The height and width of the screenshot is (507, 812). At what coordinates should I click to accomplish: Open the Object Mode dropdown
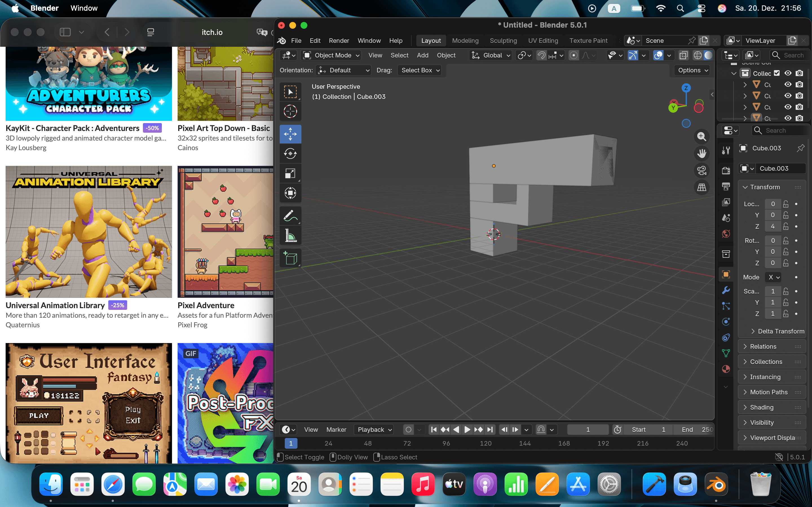pos(331,55)
